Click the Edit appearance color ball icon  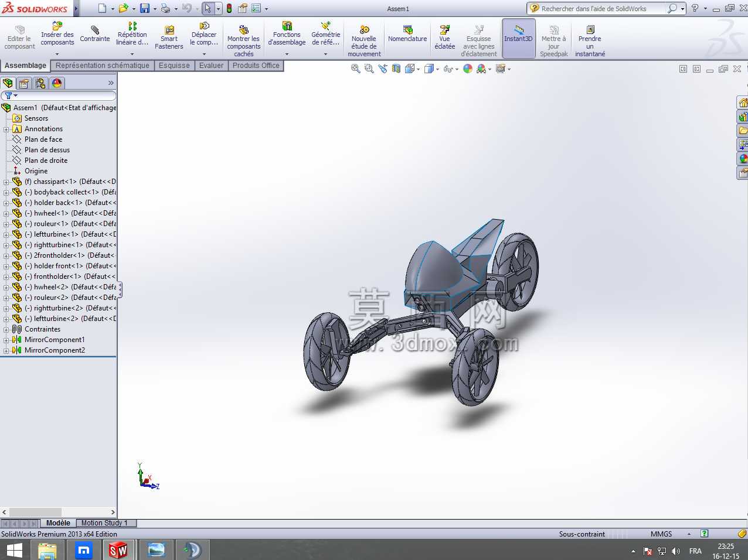[x=468, y=69]
